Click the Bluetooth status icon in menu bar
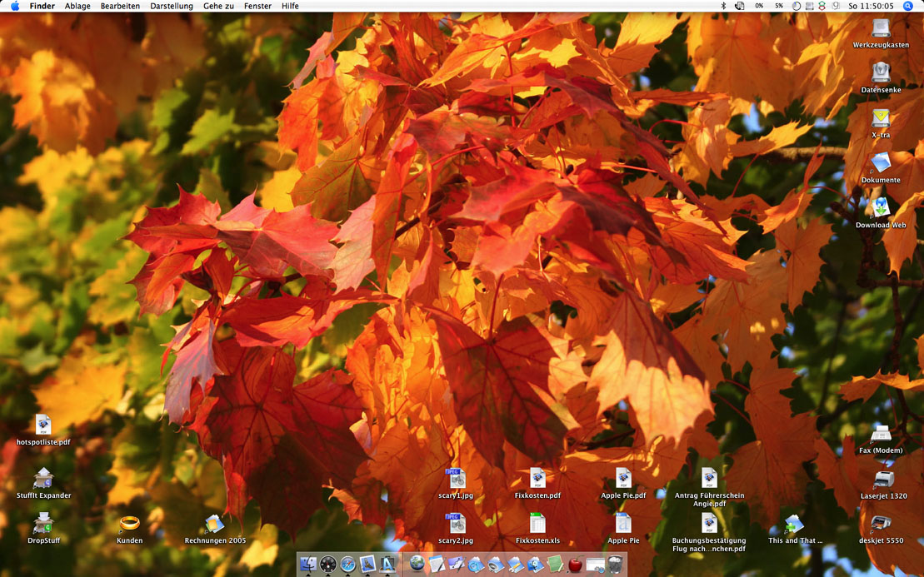The width and height of the screenshot is (924, 577). coord(724,6)
